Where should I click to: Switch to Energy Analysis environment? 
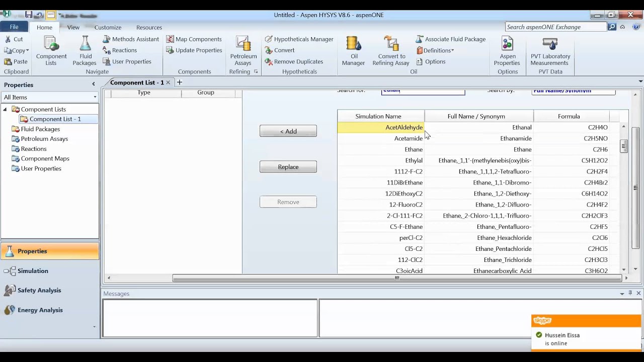pyautogui.click(x=50, y=310)
